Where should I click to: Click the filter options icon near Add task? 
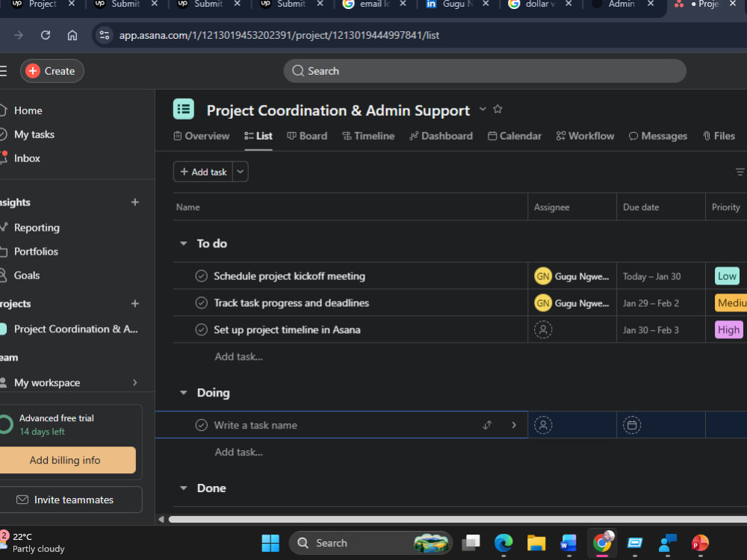coord(740,172)
